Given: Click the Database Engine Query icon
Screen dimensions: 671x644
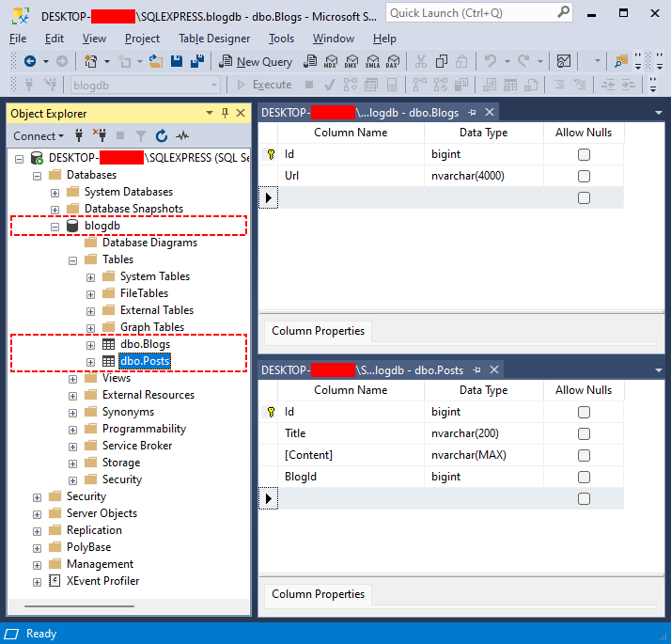Looking at the screenshot, I should pyautogui.click(x=310, y=62).
